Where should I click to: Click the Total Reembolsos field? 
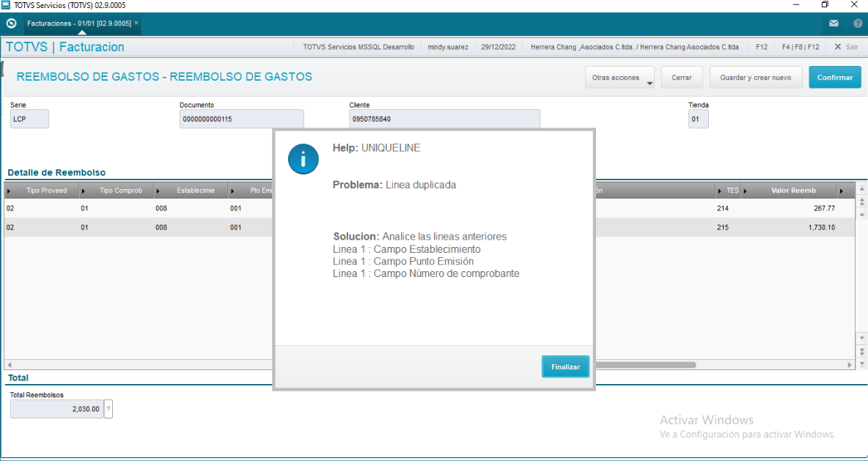pyautogui.click(x=56, y=409)
